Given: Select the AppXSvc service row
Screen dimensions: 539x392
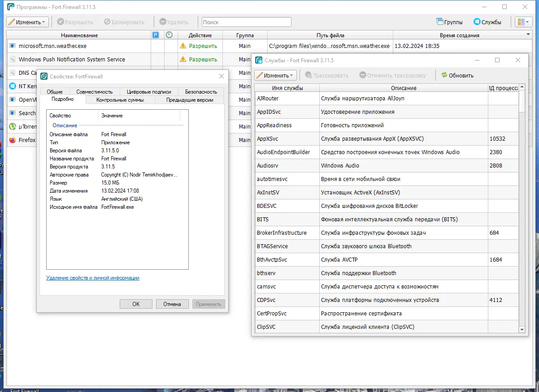Looking at the screenshot, I should [387, 139].
